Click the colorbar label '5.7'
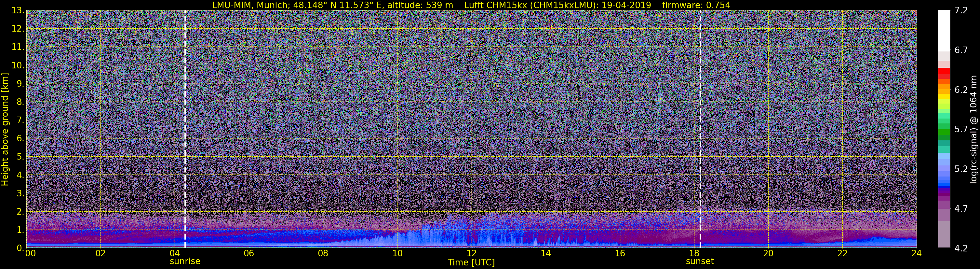The image size is (980, 269). point(961,130)
